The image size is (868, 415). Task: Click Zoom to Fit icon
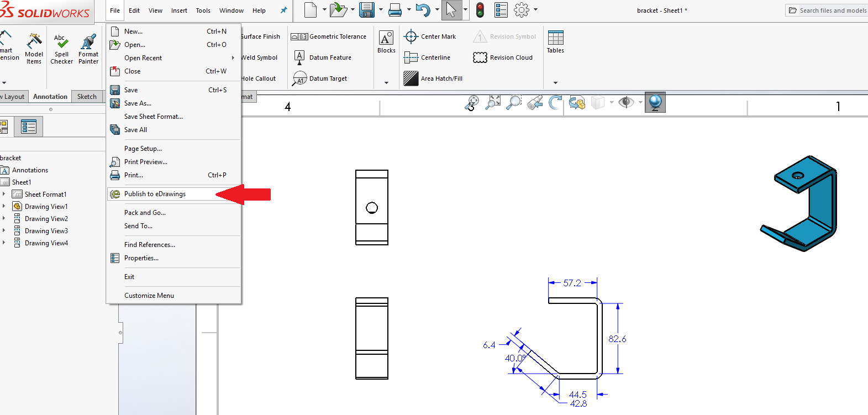[493, 102]
